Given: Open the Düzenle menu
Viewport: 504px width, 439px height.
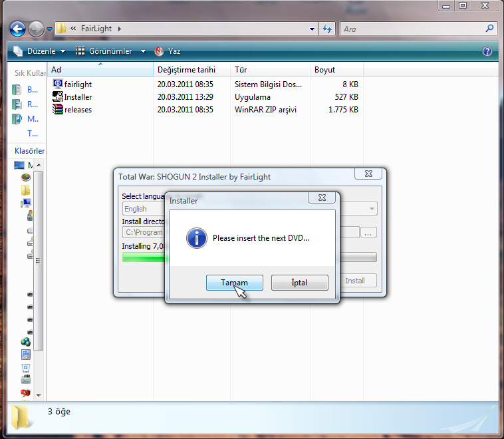Looking at the screenshot, I should tap(39, 51).
